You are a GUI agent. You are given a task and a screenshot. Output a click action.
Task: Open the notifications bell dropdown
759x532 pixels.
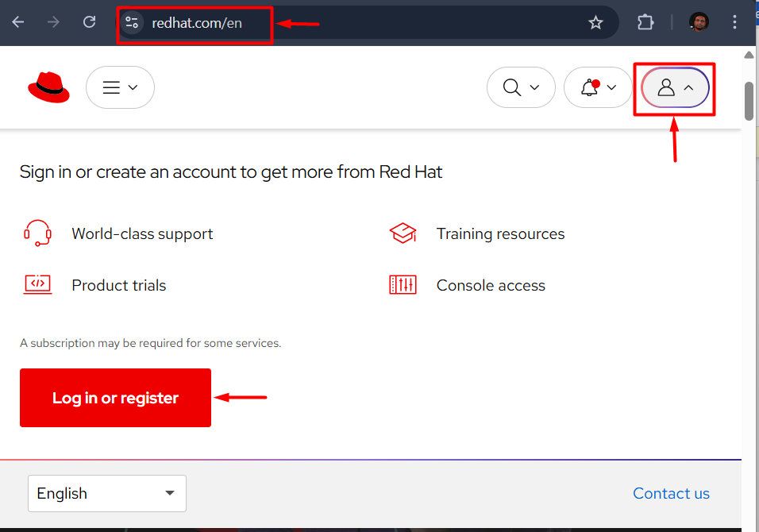click(599, 87)
